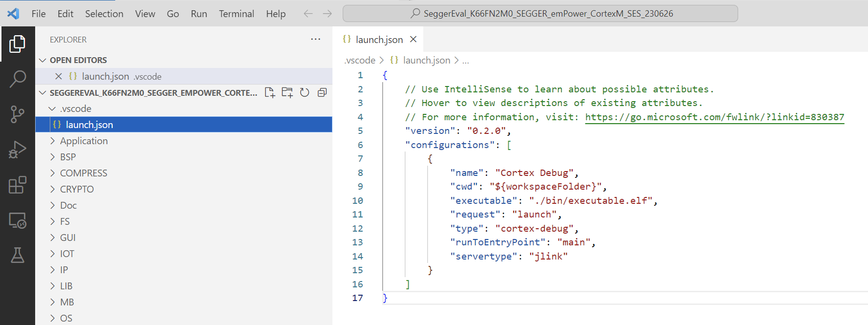Click the New Folder icon in explorer
The width and height of the screenshot is (868, 325).
[x=287, y=92]
